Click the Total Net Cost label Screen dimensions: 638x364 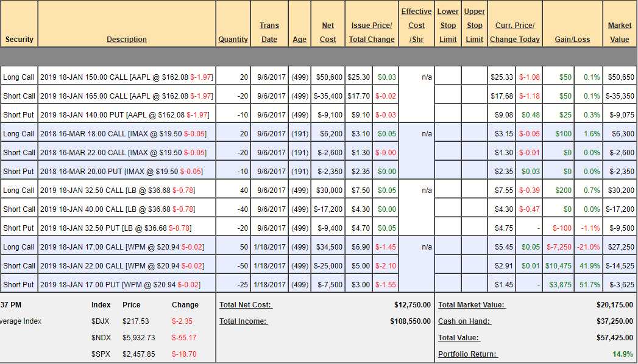tap(246, 305)
